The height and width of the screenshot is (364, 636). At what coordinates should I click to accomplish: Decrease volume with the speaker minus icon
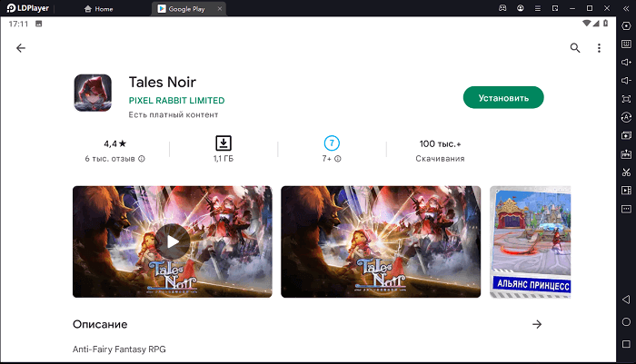pyautogui.click(x=626, y=81)
